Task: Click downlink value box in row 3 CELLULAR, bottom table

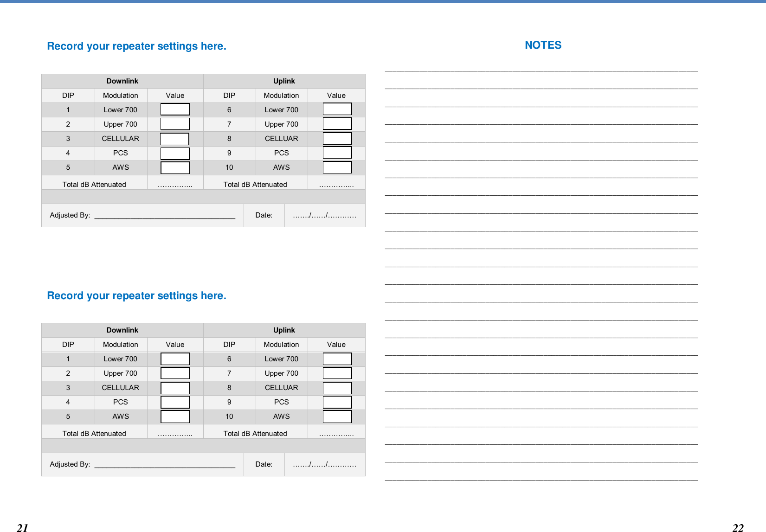Action: pyautogui.click(x=175, y=388)
